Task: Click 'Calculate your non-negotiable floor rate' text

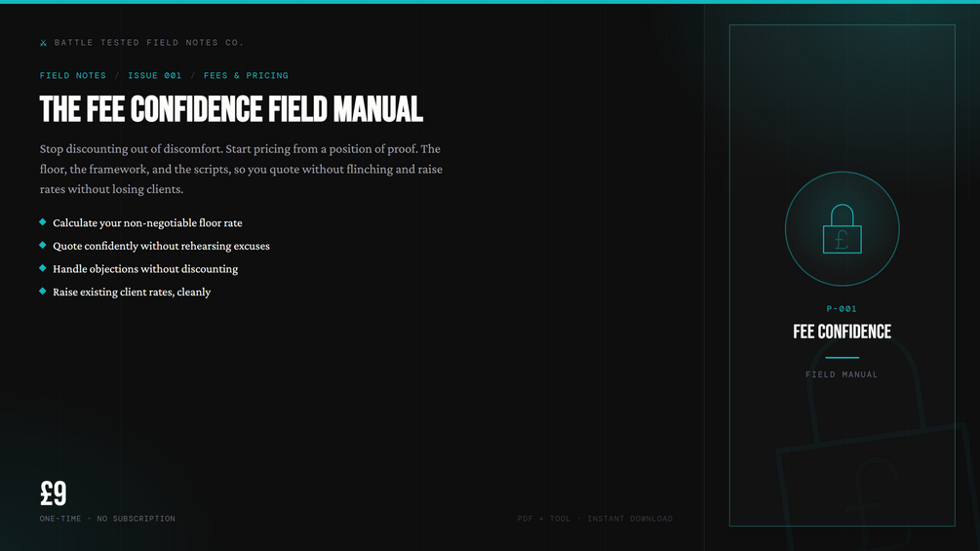Action: pyautogui.click(x=147, y=223)
